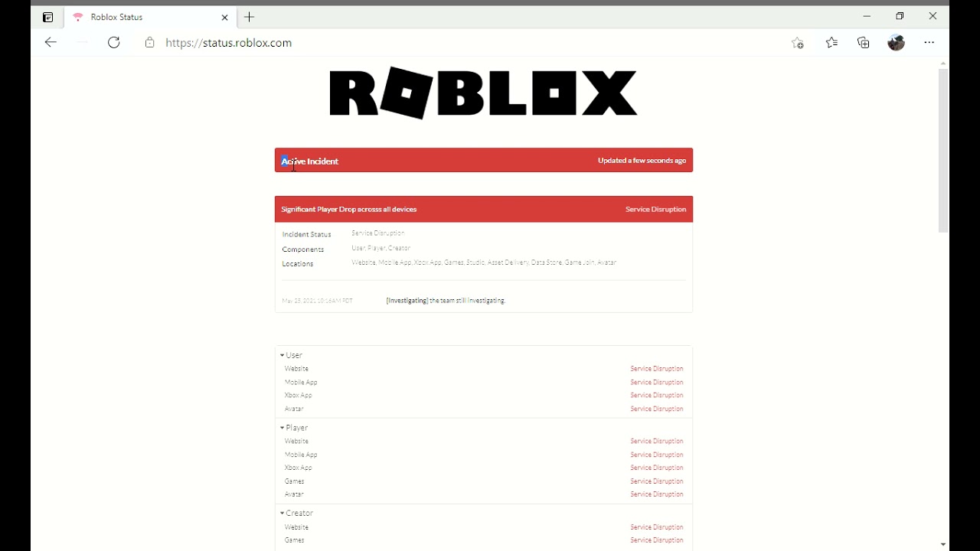This screenshot has height=551, width=980.
Task: Click Avatar row under User
Action: click(484, 409)
